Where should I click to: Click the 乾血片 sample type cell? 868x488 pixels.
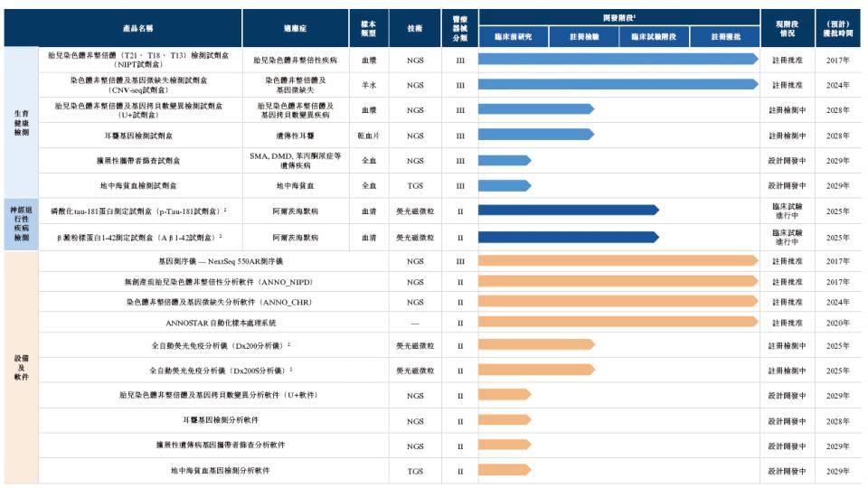coord(368,136)
